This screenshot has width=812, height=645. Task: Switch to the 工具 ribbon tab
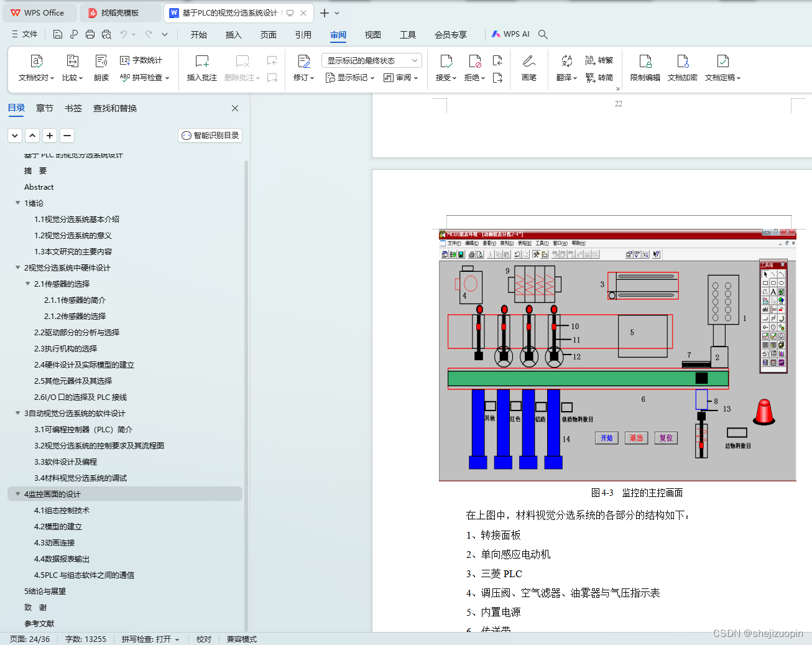(x=408, y=35)
